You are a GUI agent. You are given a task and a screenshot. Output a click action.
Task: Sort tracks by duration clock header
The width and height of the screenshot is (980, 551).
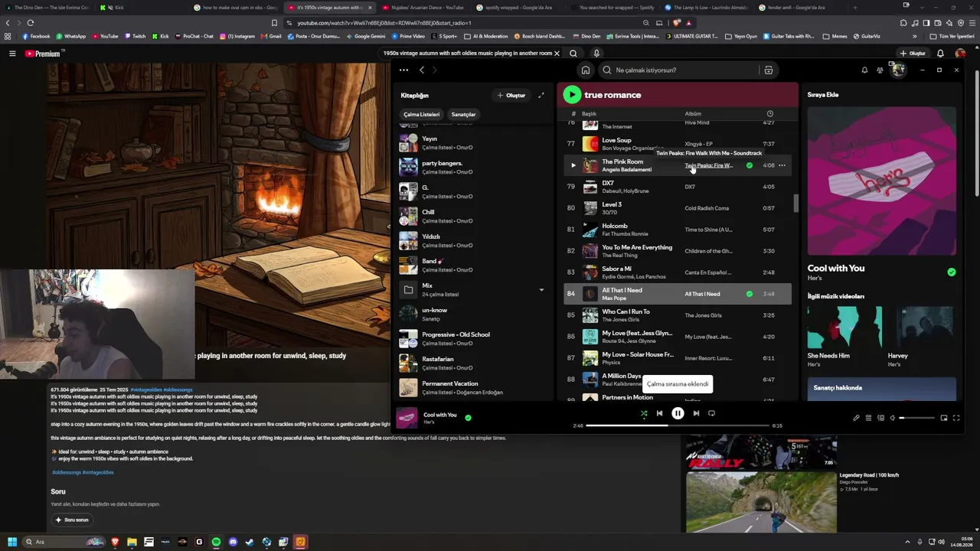[770, 114]
